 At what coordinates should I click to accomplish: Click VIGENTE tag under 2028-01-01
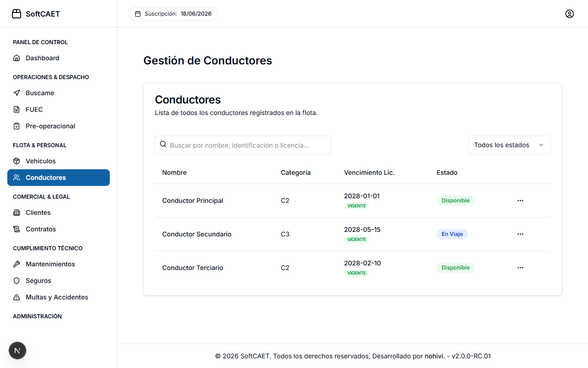point(356,206)
